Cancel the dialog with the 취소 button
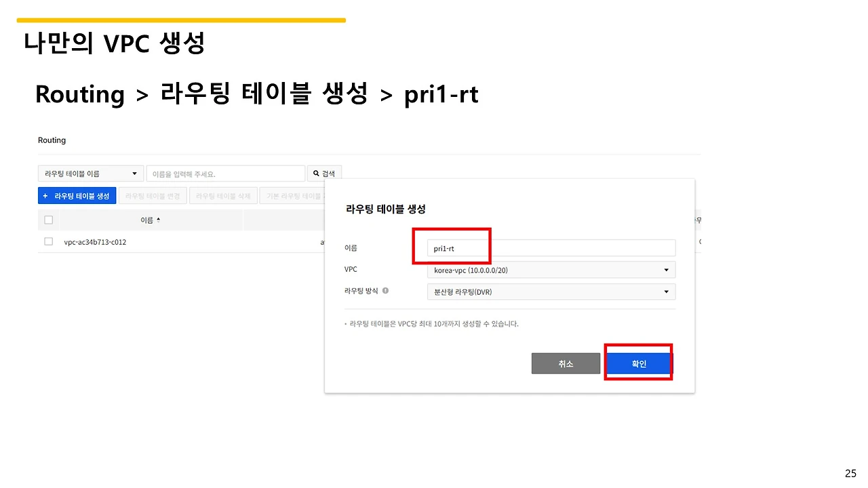The height and width of the screenshot is (488, 868). pyautogui.click(x=566, y=363)
